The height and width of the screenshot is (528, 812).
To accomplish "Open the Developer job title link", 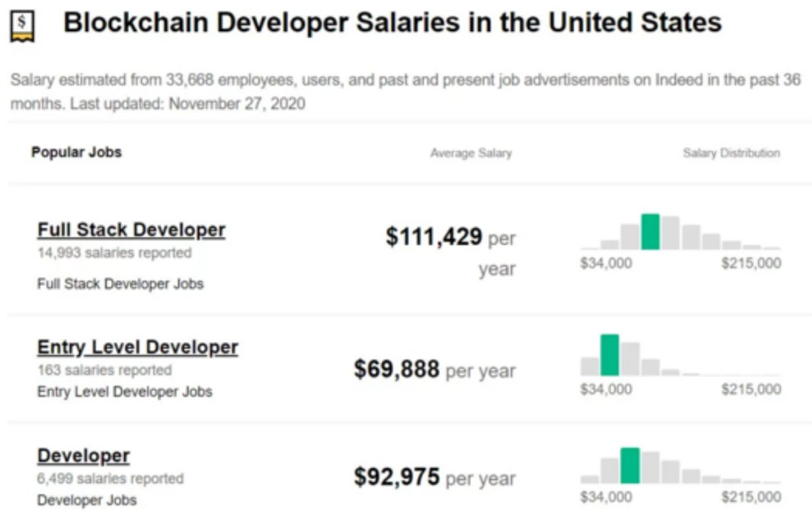I will 83,455.
